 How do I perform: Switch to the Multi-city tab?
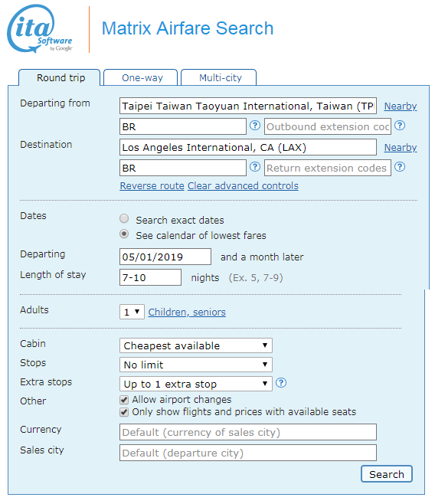[219, 77]
